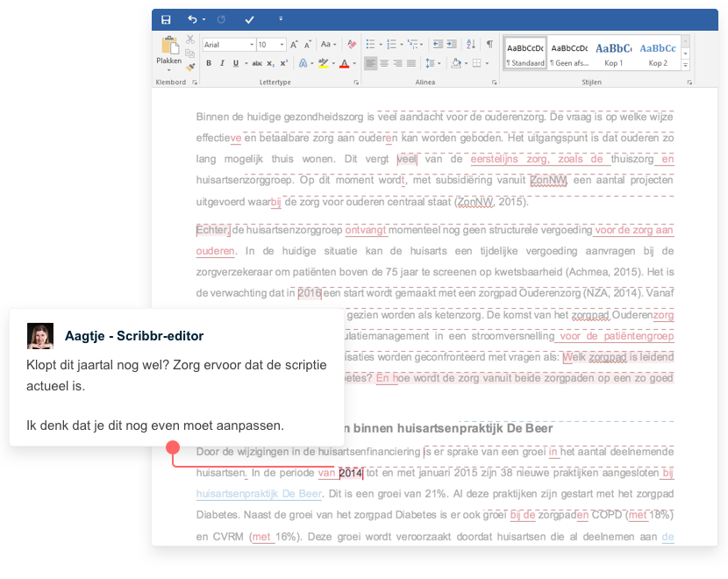Decrease font size with the shrink font icon
Image resolution: width=728 pixels, height=579 pixels.
click(x=307, y=45)
